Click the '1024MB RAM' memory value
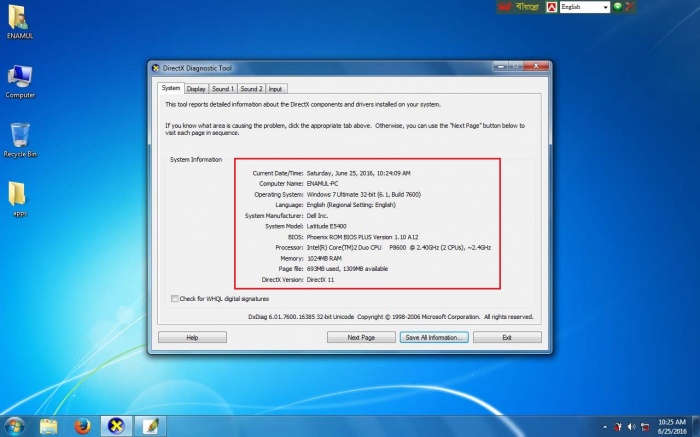Viewport: 700px width, 437px height. click(324, 258)
